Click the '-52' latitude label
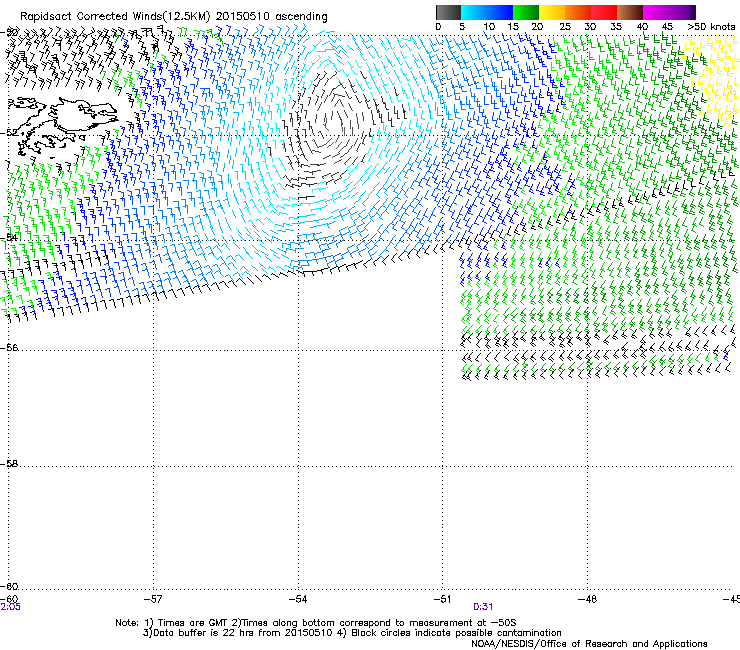The height and width of the screenshot is (650, 740). tap(9, 133)
